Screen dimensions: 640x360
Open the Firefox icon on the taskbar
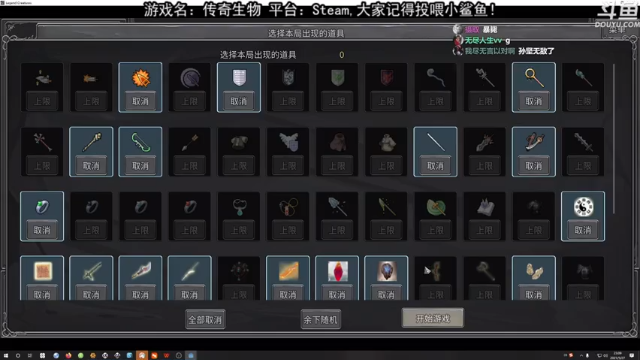68,356
